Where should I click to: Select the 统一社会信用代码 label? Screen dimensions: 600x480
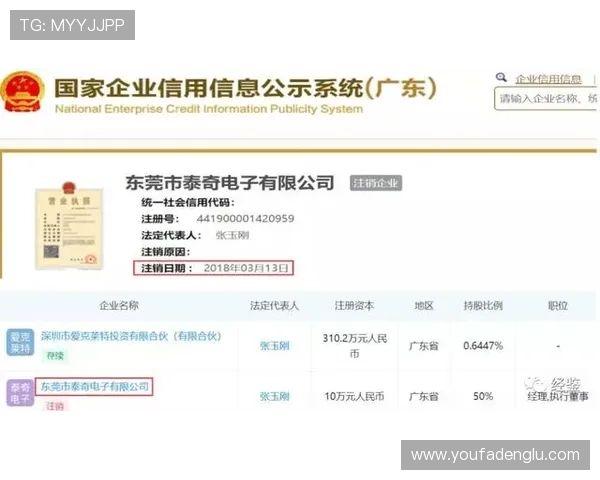pos(188,202)
